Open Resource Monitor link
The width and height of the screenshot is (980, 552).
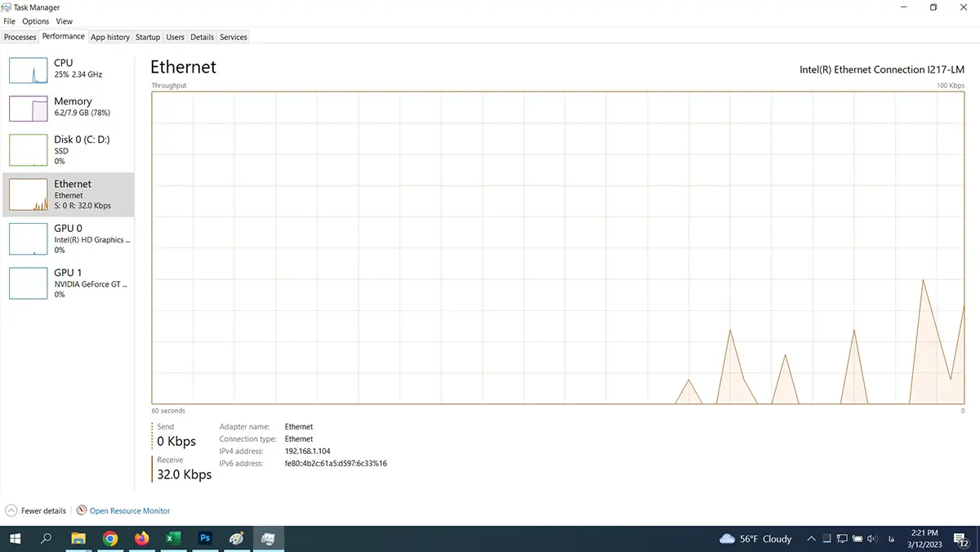(130, 511)
